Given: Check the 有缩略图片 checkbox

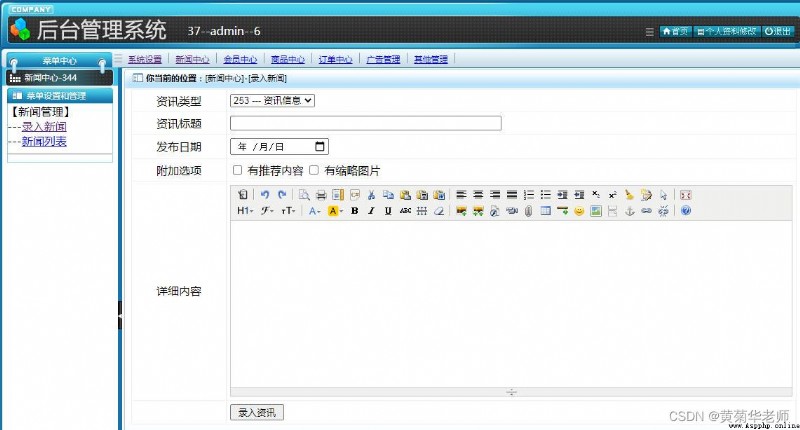Looking at the screenshot, I should (314, 170).
